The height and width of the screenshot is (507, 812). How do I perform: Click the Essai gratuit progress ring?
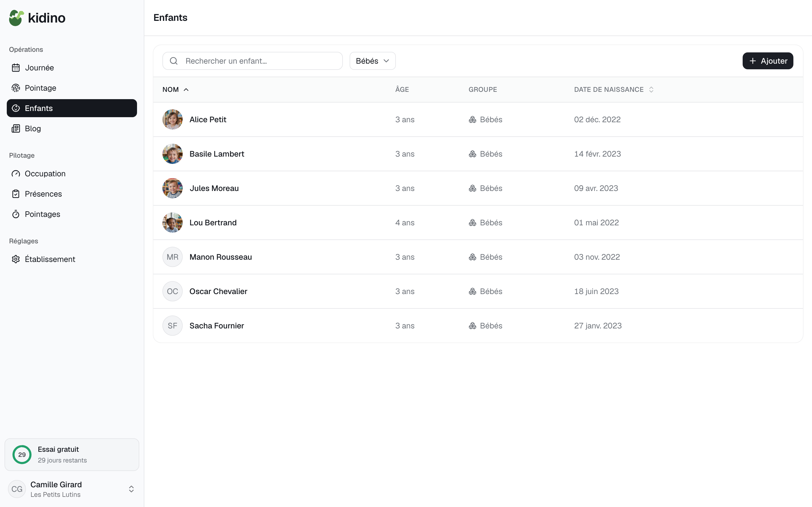[x=22, y=454]
